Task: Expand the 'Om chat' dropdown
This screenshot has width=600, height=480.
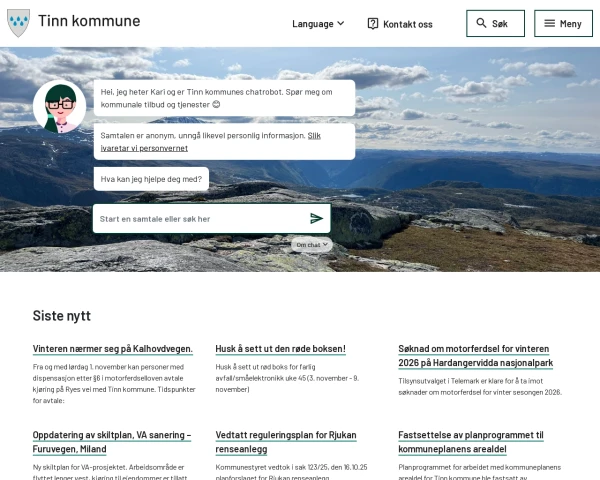Action: click(x=312, y=245)
